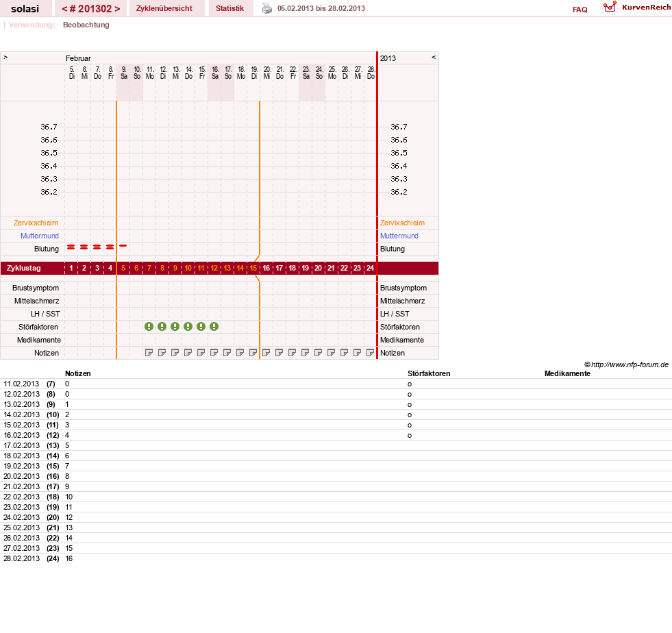
Task: Click the Beobachtung usage label
Action: pos(86,25)
